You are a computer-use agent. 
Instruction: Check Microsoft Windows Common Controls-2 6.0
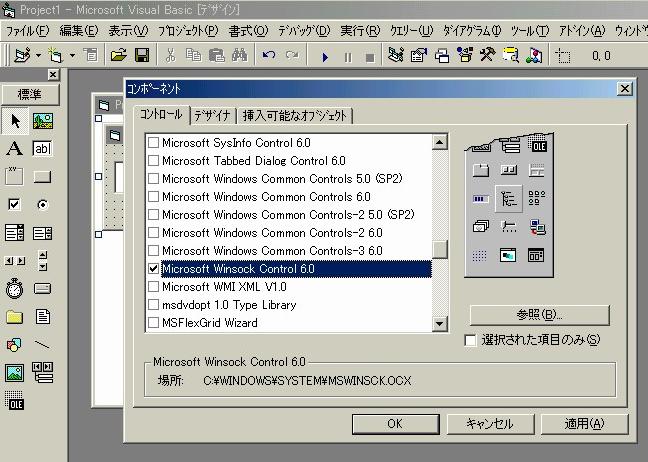(x=153, y=232)
